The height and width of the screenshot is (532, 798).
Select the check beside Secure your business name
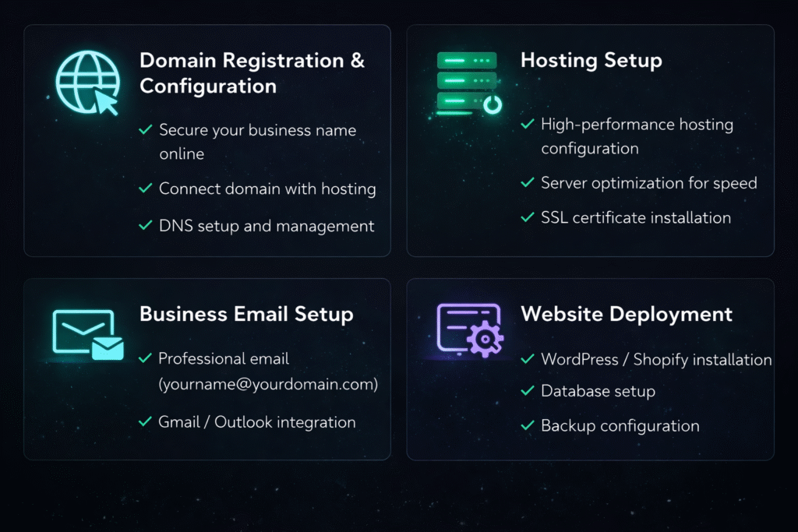145,130
